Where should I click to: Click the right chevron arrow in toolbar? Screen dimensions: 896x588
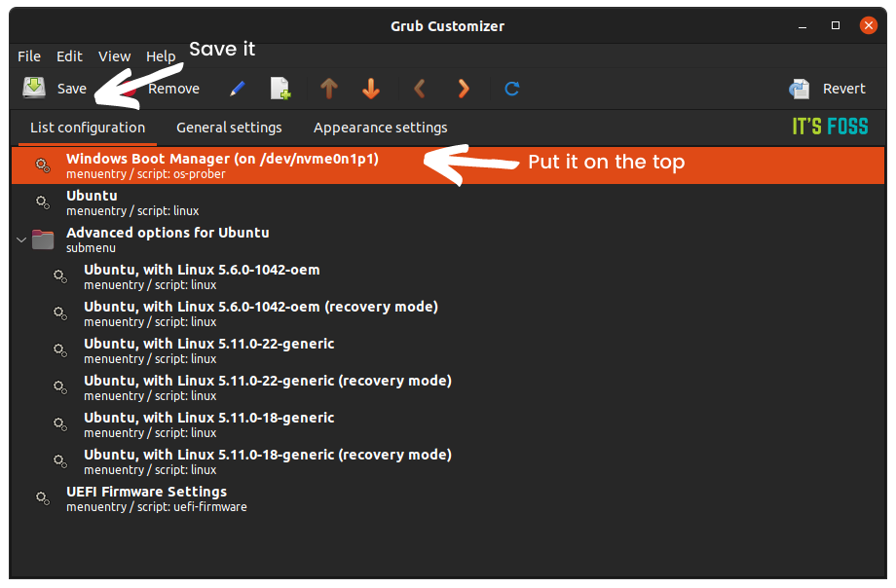coord(464,89)
